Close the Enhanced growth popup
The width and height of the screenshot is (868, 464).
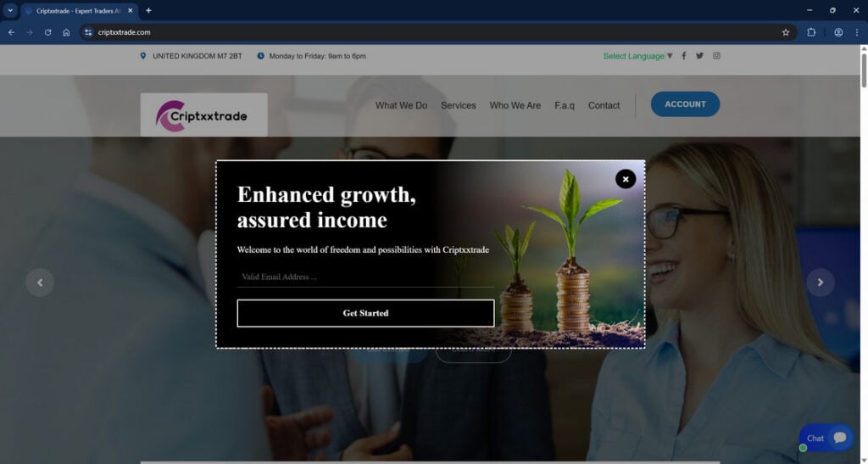(x=626, y=179)
